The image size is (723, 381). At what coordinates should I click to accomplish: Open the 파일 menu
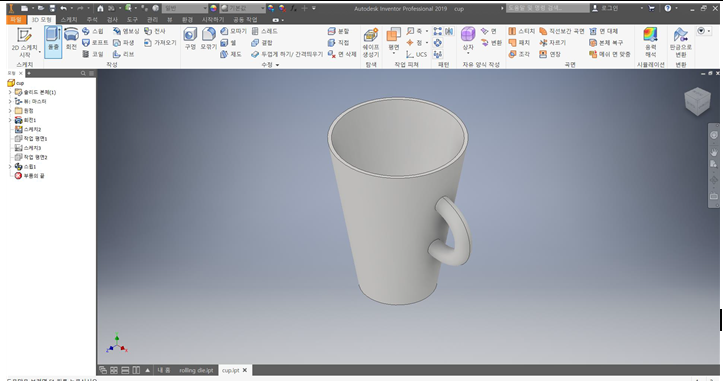click(x=16, y=19)
